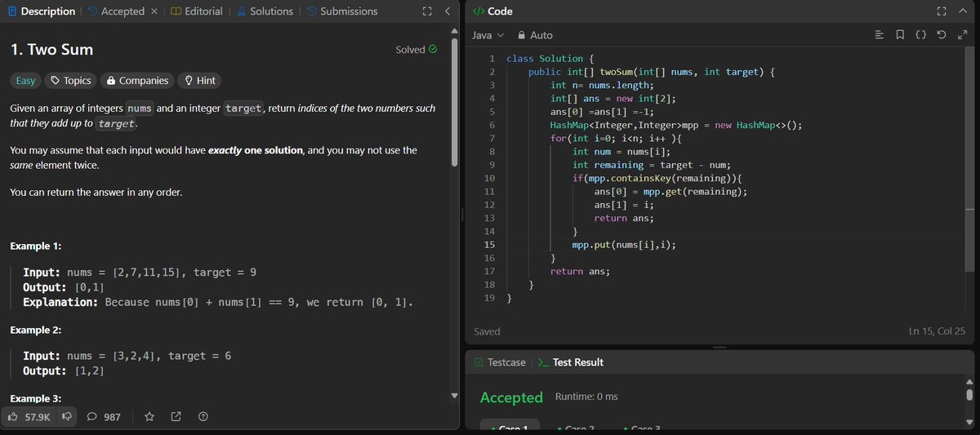The image size is (980, 435).
Task: Click the 'Saved' status text
Action: click(487, 331)
